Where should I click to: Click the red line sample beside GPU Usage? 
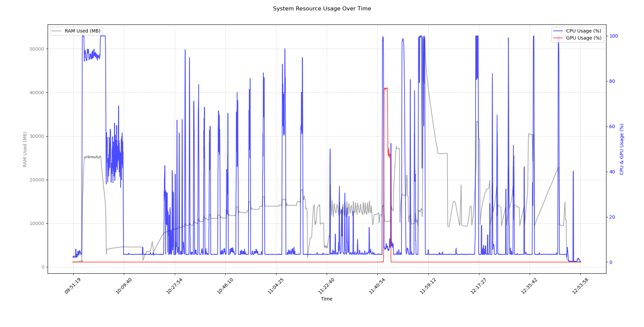point(558,38)
